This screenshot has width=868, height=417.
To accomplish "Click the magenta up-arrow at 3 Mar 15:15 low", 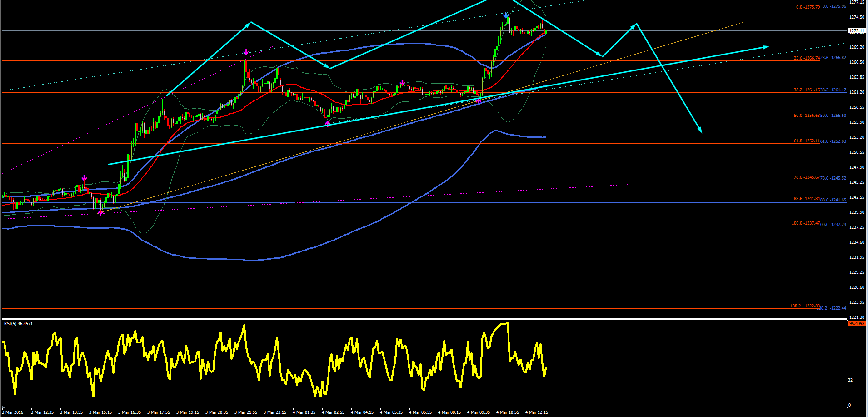I will click(x=100, y=212).
